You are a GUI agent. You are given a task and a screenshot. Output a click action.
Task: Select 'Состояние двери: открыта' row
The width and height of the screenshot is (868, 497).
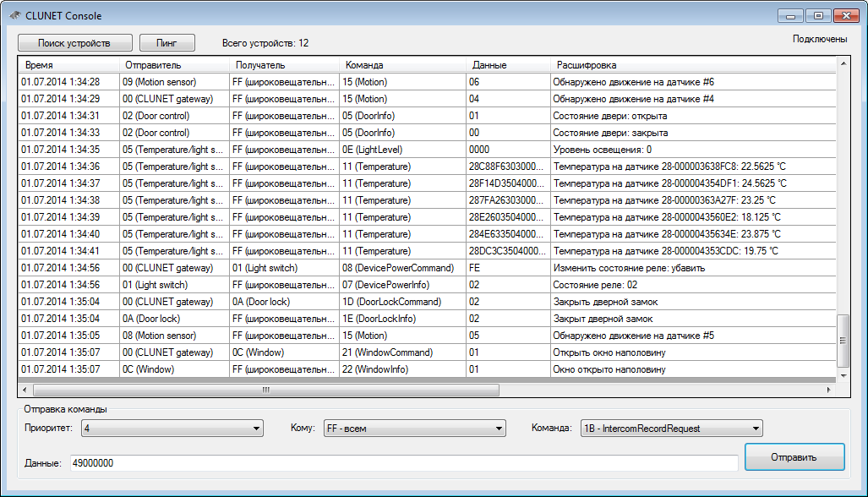coord(427,116)
